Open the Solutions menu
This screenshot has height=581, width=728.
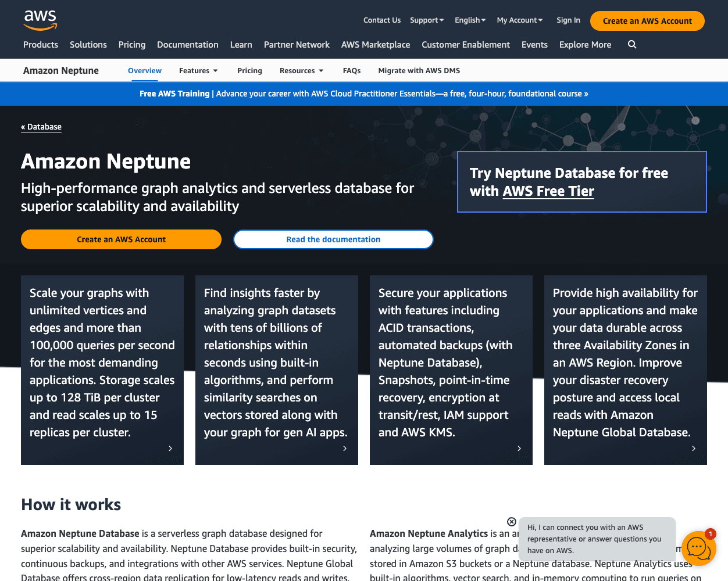(88, 45)
